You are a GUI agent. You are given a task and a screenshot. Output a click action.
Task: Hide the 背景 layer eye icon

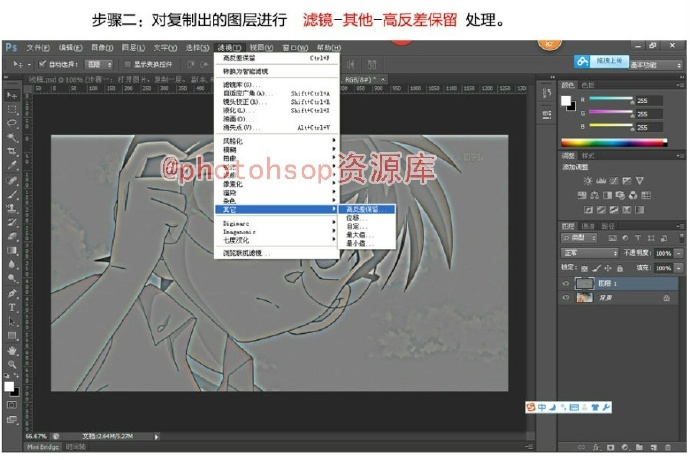coord(565,298)
